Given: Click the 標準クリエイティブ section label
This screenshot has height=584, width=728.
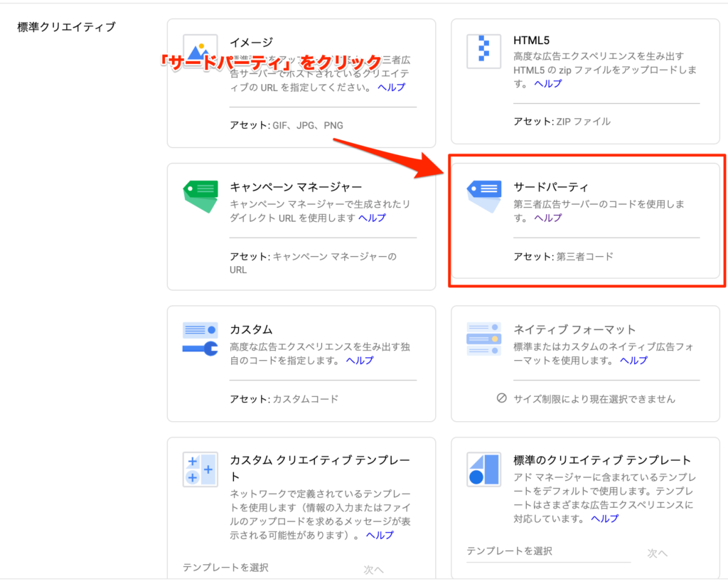Looking at the screenshot, I should click(66, 27).
